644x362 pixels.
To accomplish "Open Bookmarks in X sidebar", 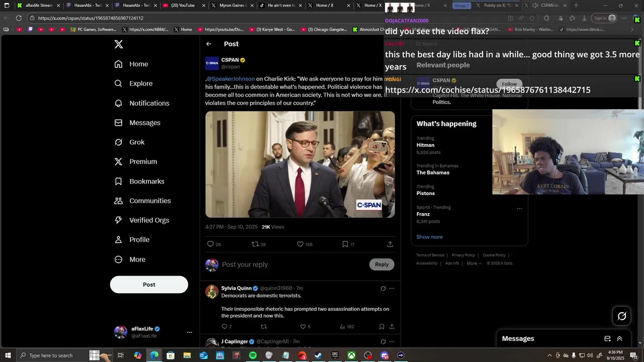I will point(139,181).
